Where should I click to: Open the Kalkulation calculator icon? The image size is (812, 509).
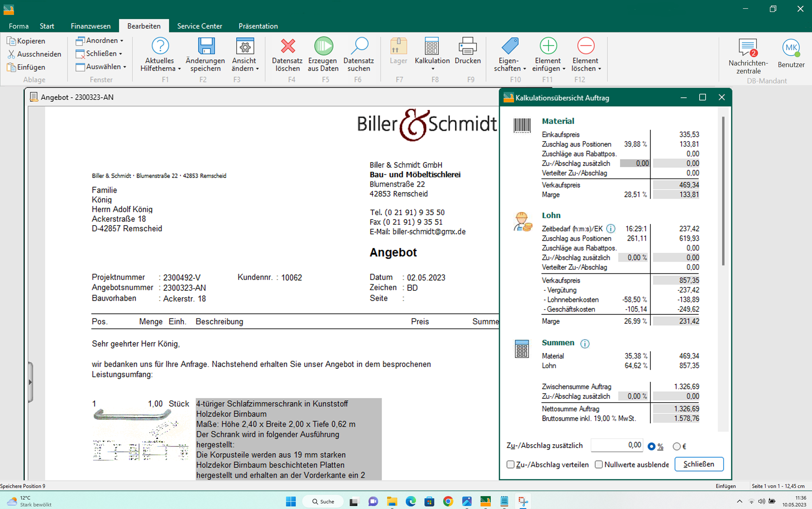click(432, 46)
